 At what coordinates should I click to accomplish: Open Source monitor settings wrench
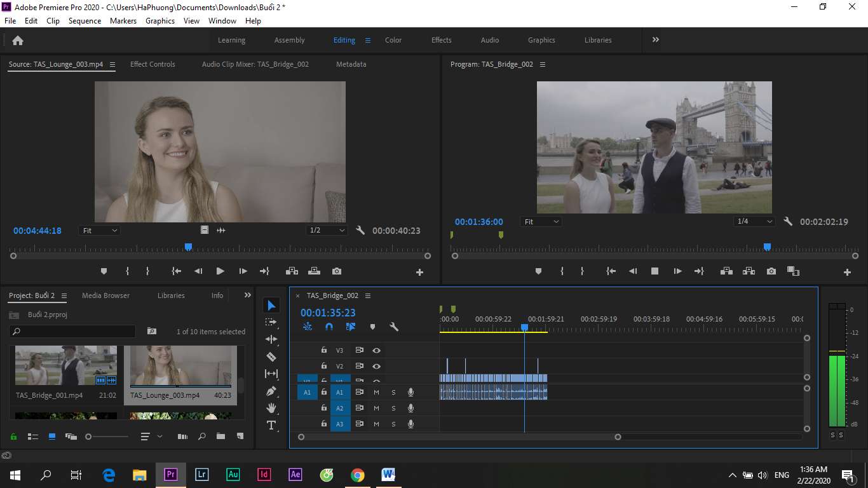tap(360, 231)
